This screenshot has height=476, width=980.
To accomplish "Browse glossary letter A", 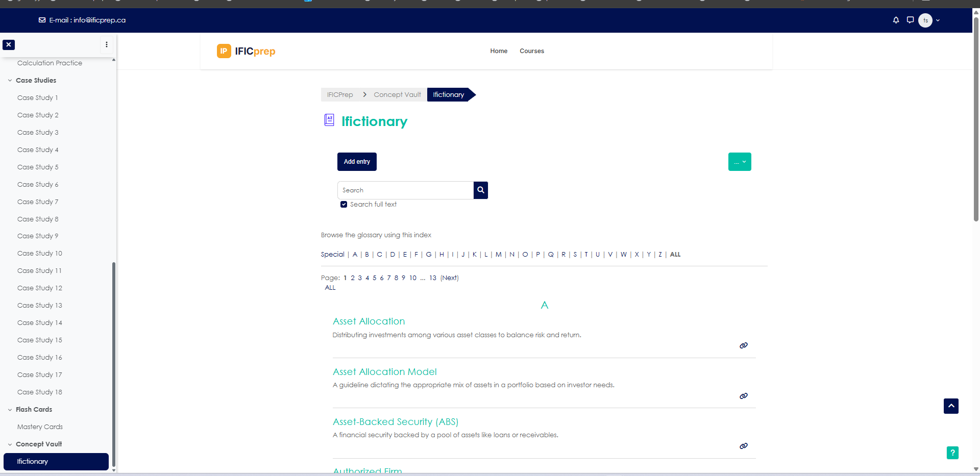I will 355,254.
